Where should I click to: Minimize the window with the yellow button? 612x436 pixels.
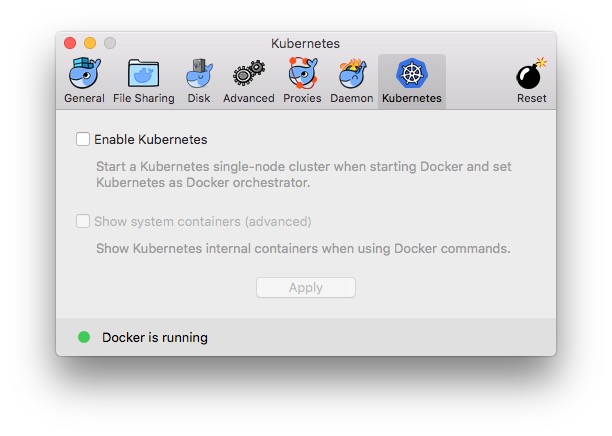(90, 43)
